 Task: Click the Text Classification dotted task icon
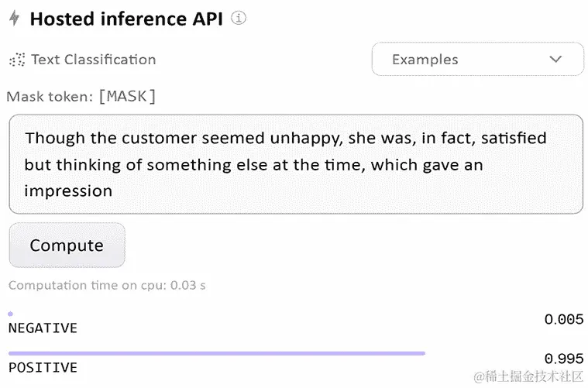(16, 60)
